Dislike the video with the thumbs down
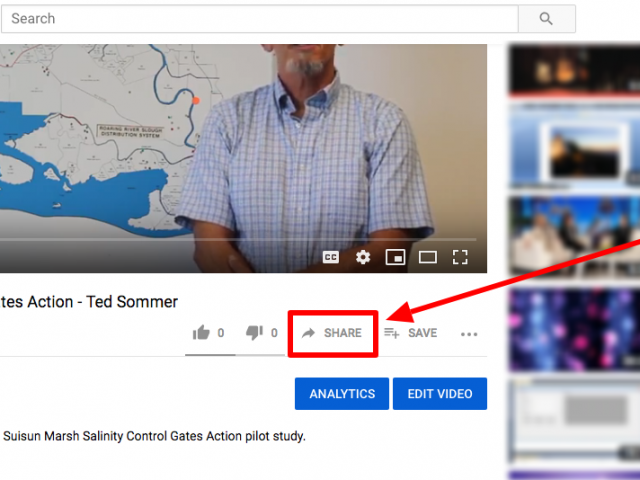 [x=261, y=333]
